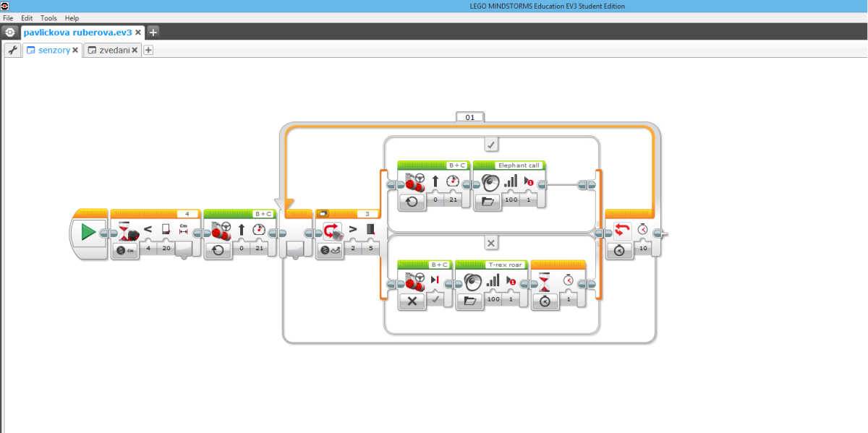
Task: Open the Lobby icon beside the project tab
Action: pyautogui.click(x=9, y=32)
